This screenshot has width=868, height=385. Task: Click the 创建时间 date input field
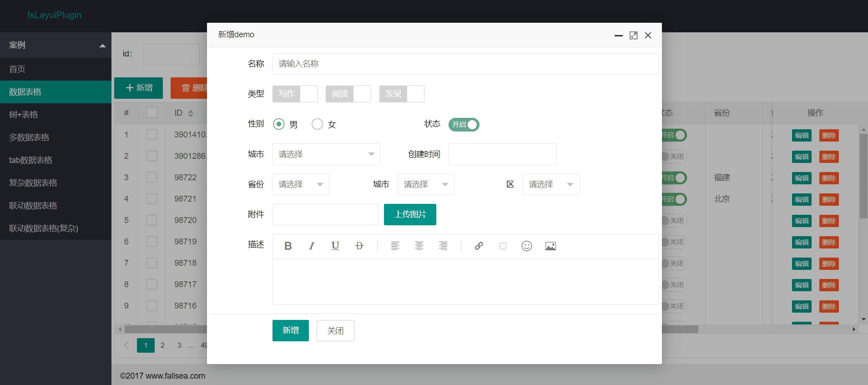(x=502, y=154)
